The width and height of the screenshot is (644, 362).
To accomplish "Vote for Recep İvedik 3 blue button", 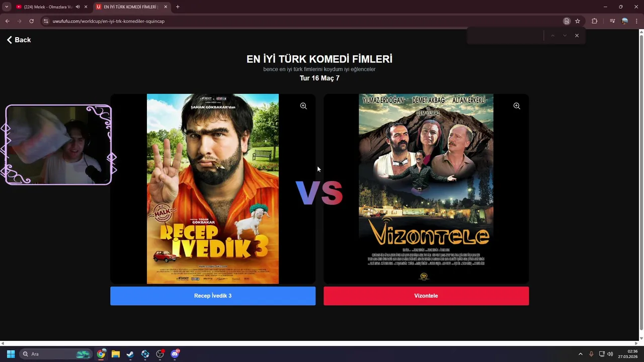I will (213, 296).
